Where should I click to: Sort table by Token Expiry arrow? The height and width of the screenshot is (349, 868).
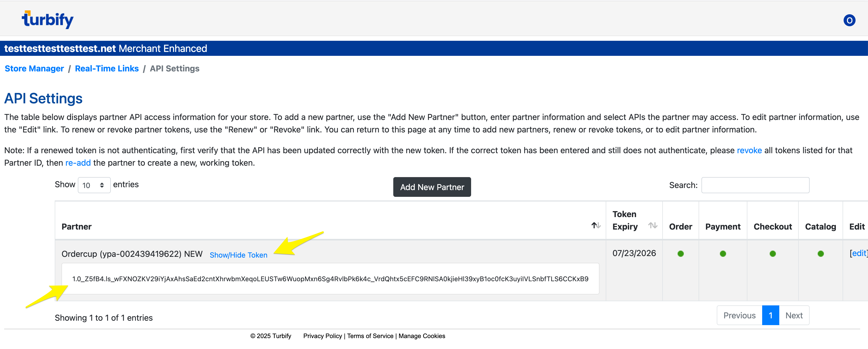[652, 226]
